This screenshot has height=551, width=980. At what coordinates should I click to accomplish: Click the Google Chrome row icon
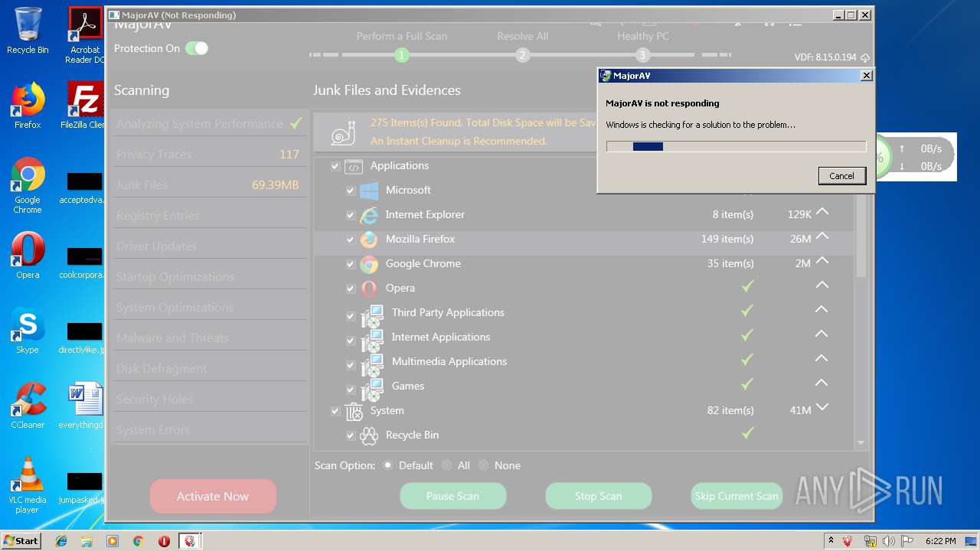(369, 264)
